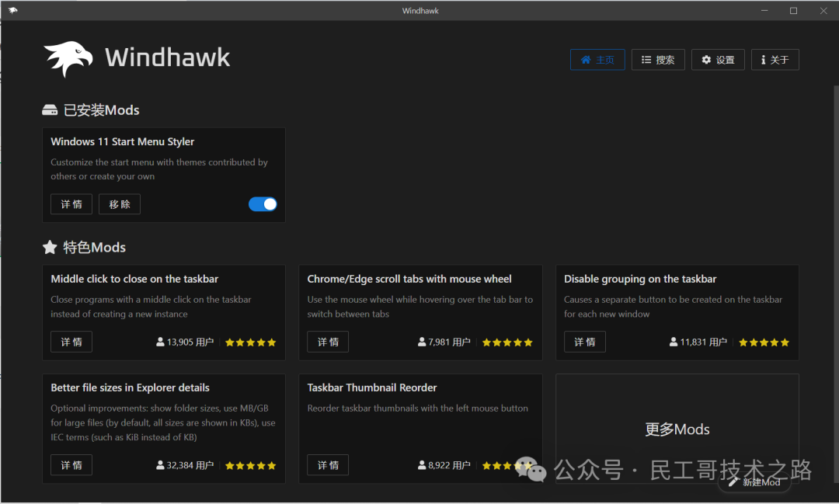Image resolution: width=839 pixels, height=504 pixels.
Task: Open details of Windows 11 Start Menu Styler
Action: pyautogui.click(x=71, y=203)
